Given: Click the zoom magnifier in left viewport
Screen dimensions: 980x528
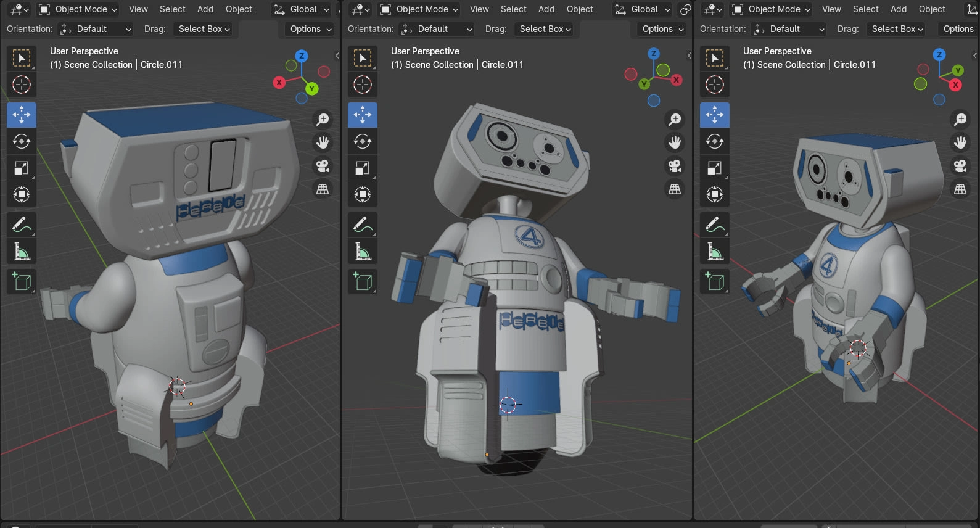Looking at the screenshot, I should click(323, 119).
